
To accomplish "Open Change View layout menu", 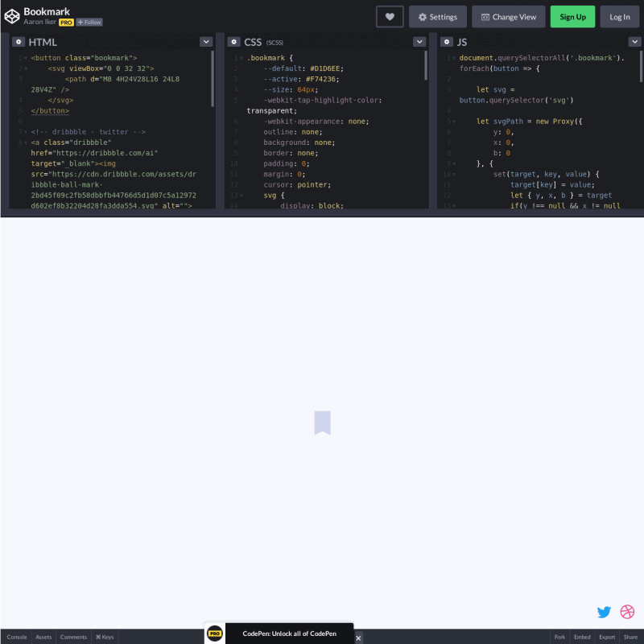I will pos(508,17).
